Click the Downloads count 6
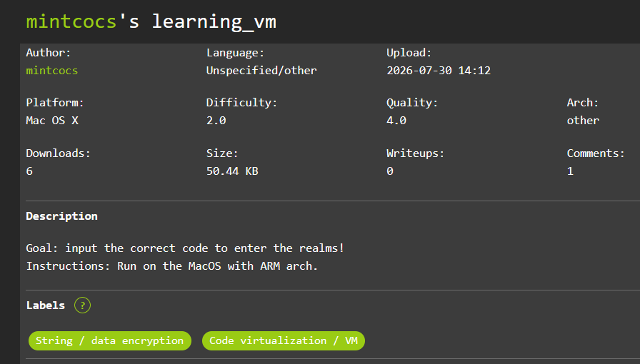640x364 pixels. coord(29,171)
